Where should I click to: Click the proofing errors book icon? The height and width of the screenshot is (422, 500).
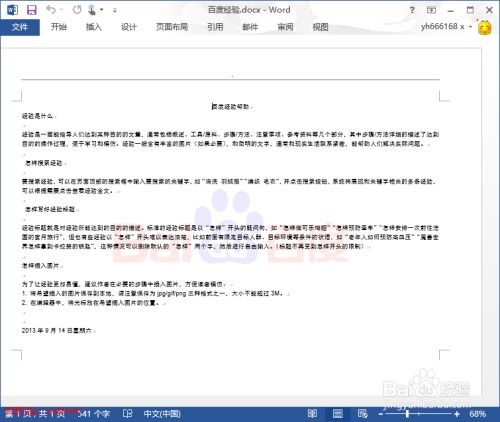click(x=127, y=414)
